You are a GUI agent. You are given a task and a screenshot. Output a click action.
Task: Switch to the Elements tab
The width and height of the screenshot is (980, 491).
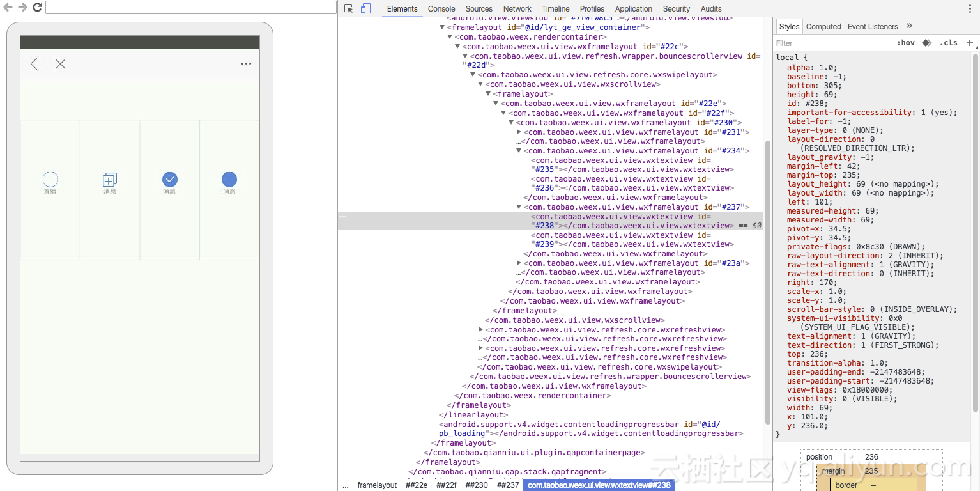[402, 9]
